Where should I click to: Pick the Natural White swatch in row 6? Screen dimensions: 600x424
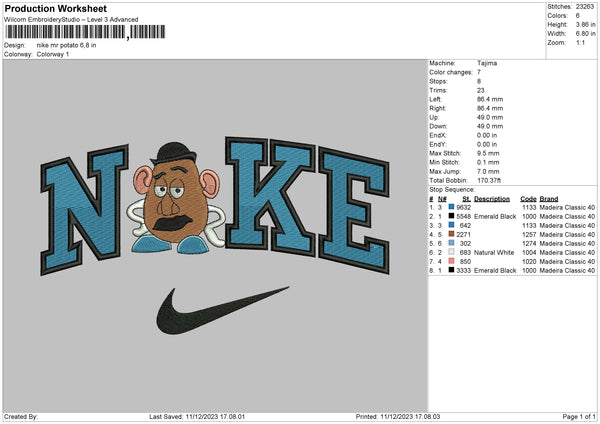tap(452, 252)
